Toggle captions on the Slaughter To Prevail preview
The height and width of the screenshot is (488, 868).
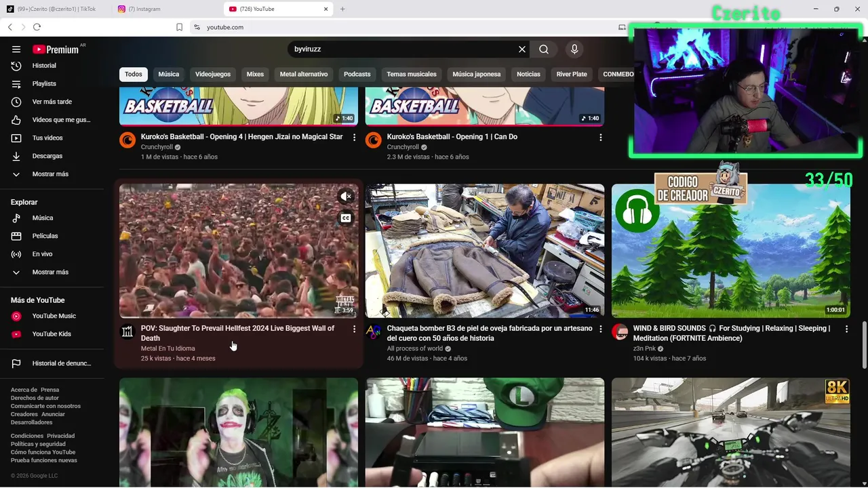pos(346,218)
